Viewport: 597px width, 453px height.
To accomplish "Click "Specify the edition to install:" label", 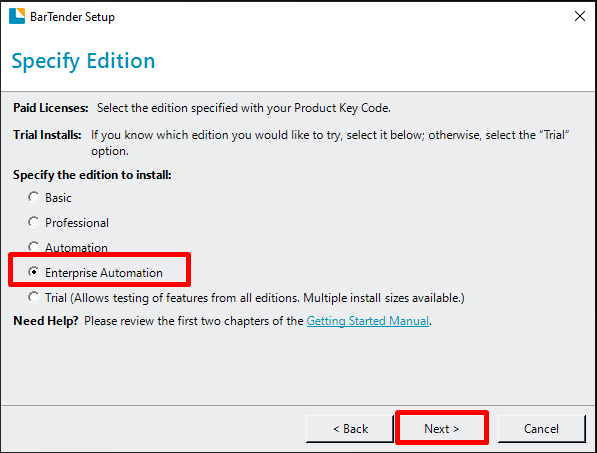I will 92,175.
